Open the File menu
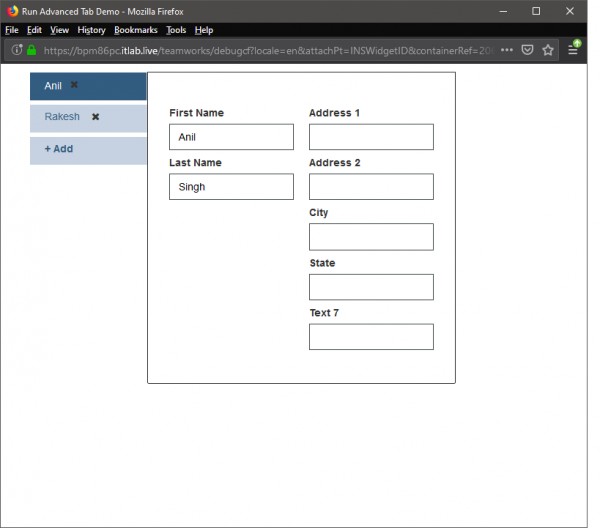600x528 pixels. point(12,30)
